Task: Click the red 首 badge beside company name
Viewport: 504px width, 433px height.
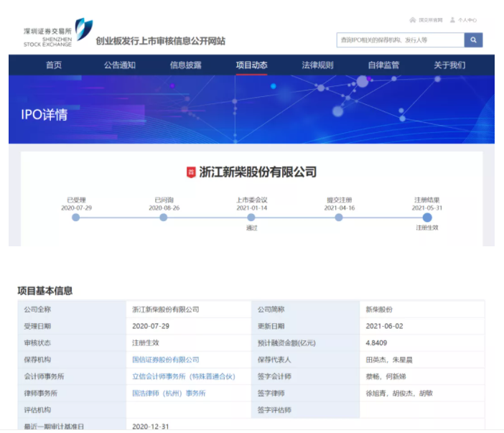Action: [x=191, y=172]
